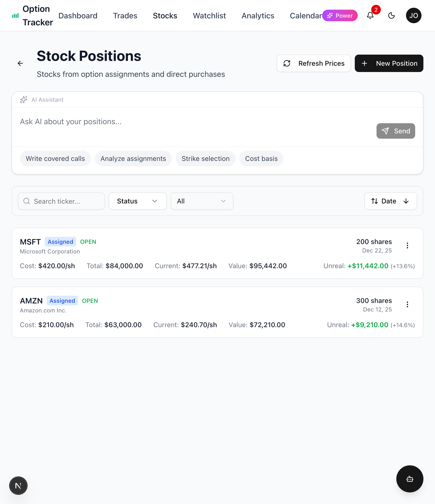Image resolution: width=435 pixels, height=504 pixels.
Task: Go back using the back arrow
Action: [21, 63]
